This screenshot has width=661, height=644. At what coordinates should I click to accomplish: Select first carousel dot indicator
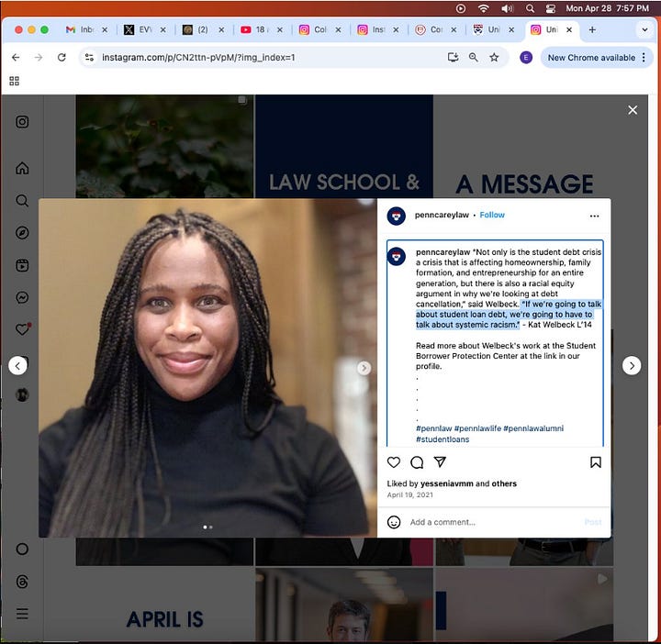pyautogui.click(x=205, y=527)
